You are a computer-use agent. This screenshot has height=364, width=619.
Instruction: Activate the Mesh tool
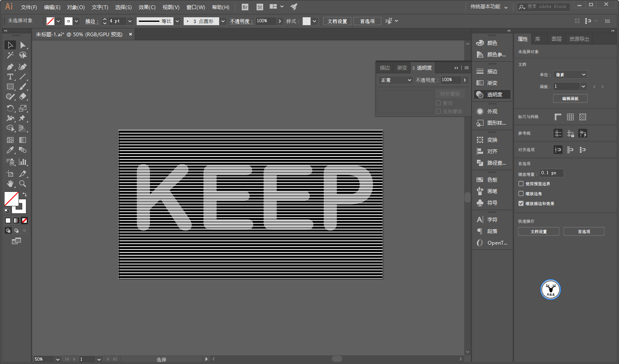(10, 140)
